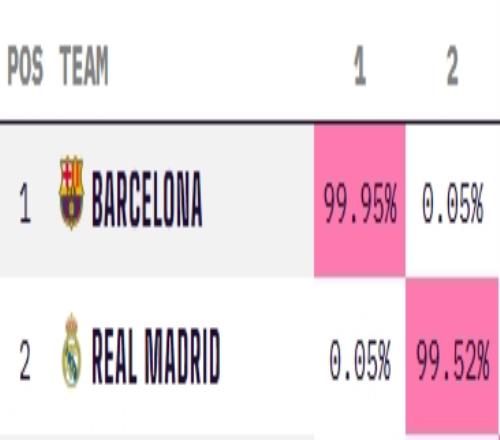Select the gray Barcelona row background
This screenshot has width=500, height=440.
157,200
